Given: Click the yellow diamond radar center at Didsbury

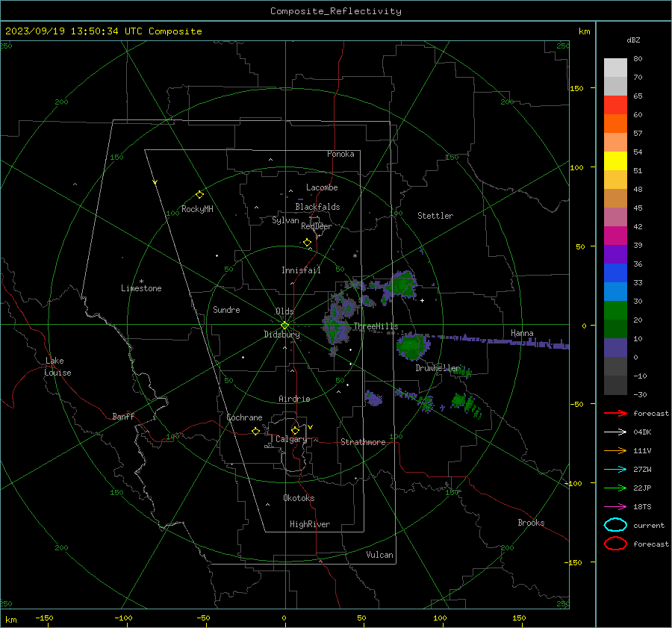Looking at the screenshot, I should [x=284, y=326].
